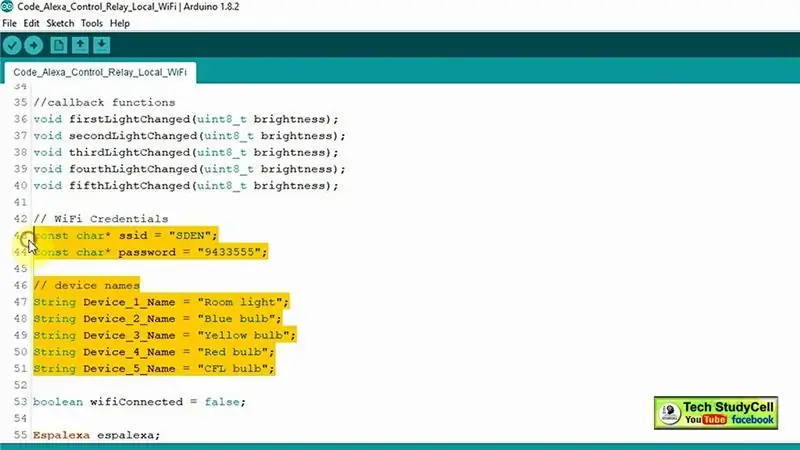Click the "Red bulb" device name string

(233, 352)
